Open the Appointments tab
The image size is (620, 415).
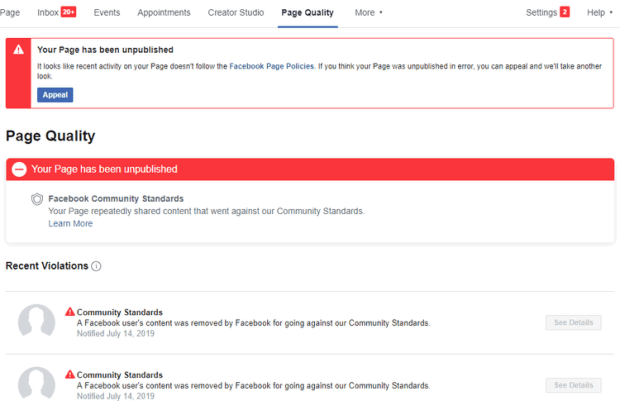[x=164, y=13]
